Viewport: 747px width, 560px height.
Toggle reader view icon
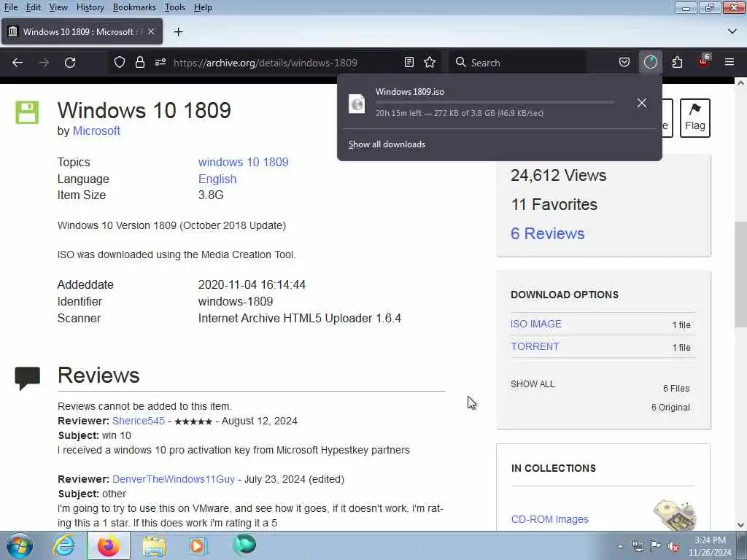coord(409,63)
